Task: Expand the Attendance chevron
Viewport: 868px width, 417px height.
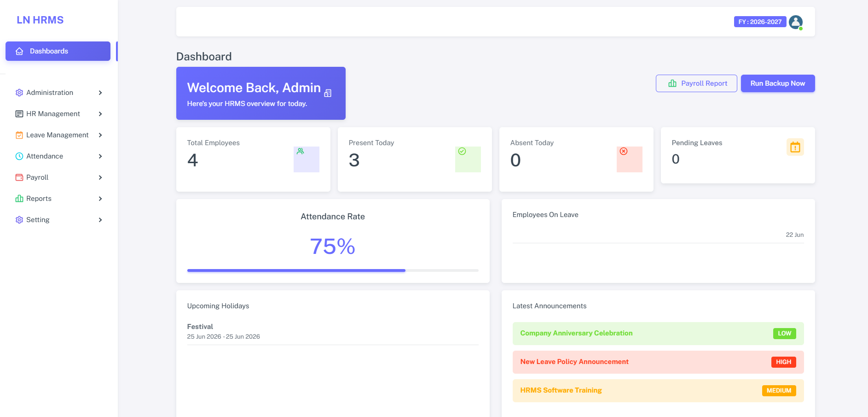Action: [x=100, y=156]
